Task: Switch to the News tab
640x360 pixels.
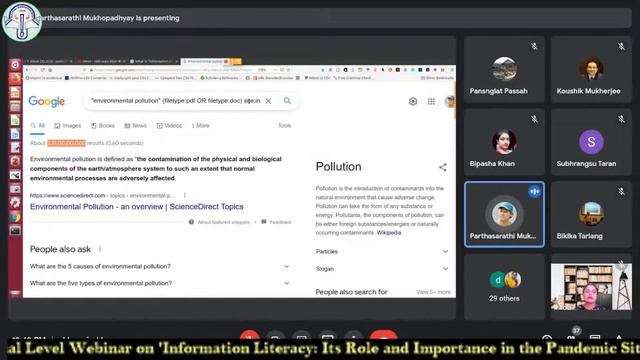Action: [136, 126]
